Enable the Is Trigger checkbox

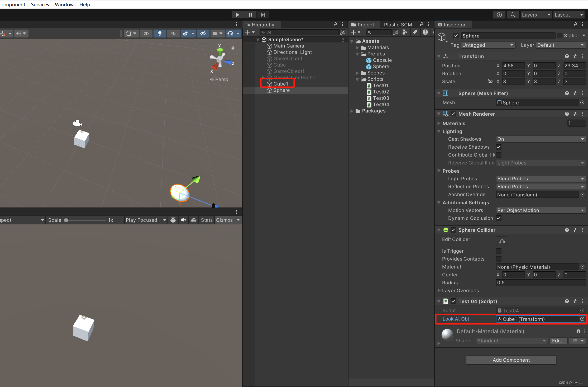click(499, 251)
